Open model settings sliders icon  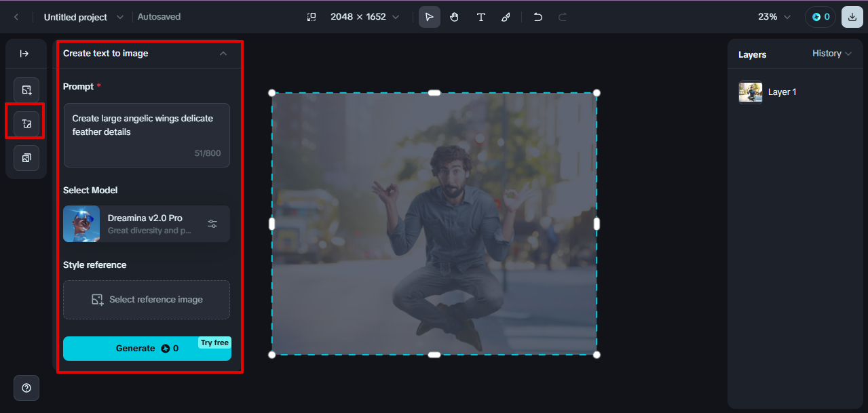[212, 224]
